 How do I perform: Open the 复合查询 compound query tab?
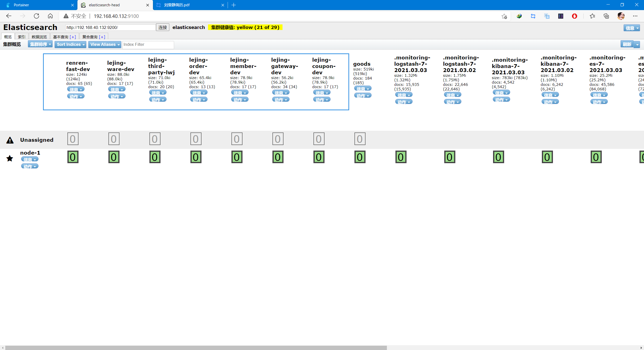tap(94, 37)
